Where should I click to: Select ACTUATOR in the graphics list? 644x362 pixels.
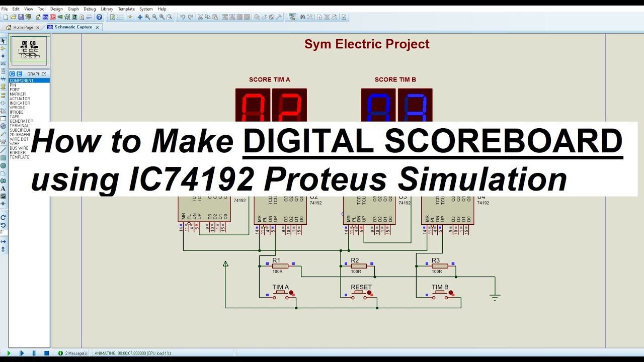pos(30,99)
